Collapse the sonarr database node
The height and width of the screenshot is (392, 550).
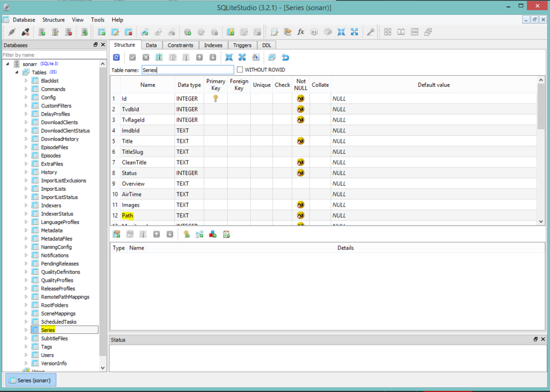pos(8,64)
